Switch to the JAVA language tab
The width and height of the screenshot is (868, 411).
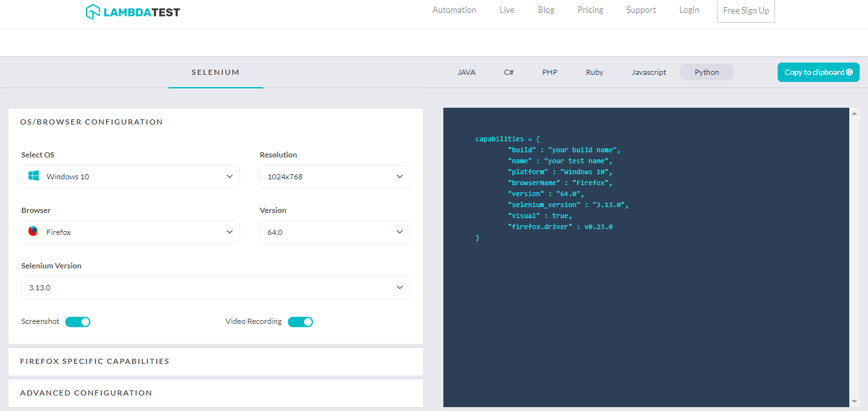[467, 72]
